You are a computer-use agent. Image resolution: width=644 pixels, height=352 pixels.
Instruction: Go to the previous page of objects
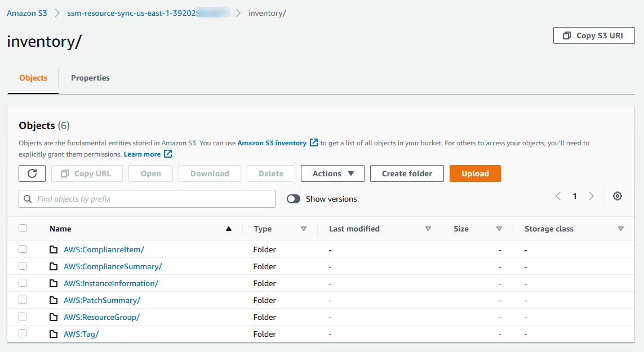[558, 196]
